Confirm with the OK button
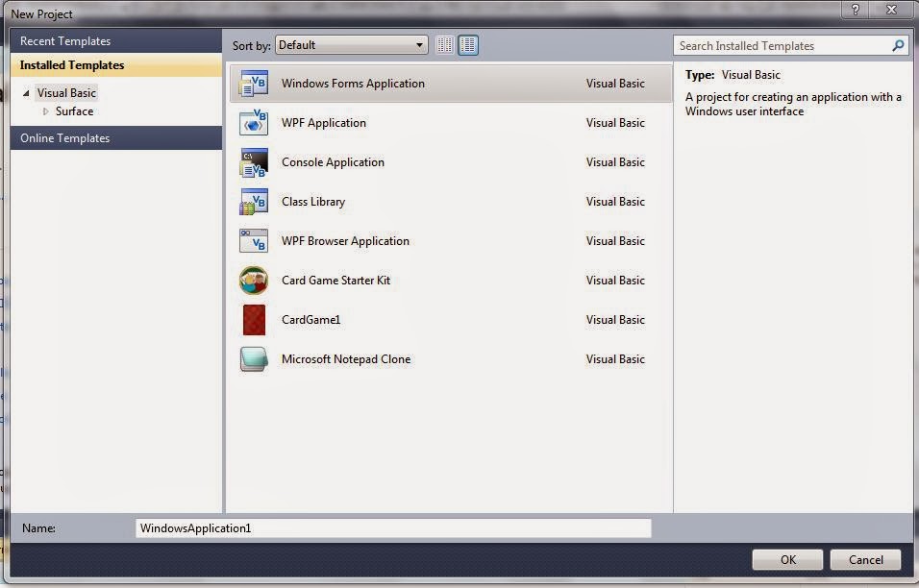The image size is (919, 588). click(787, 560)
